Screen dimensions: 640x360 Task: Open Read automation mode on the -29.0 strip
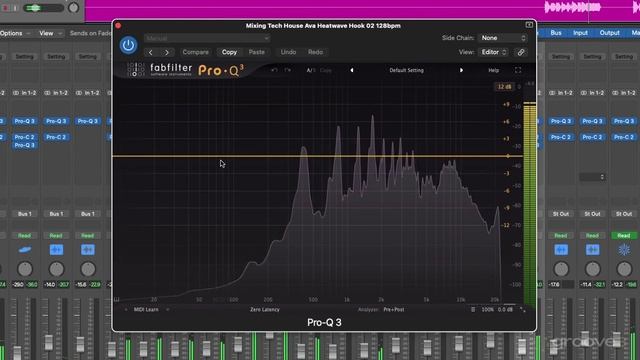(x=24, y=236)
